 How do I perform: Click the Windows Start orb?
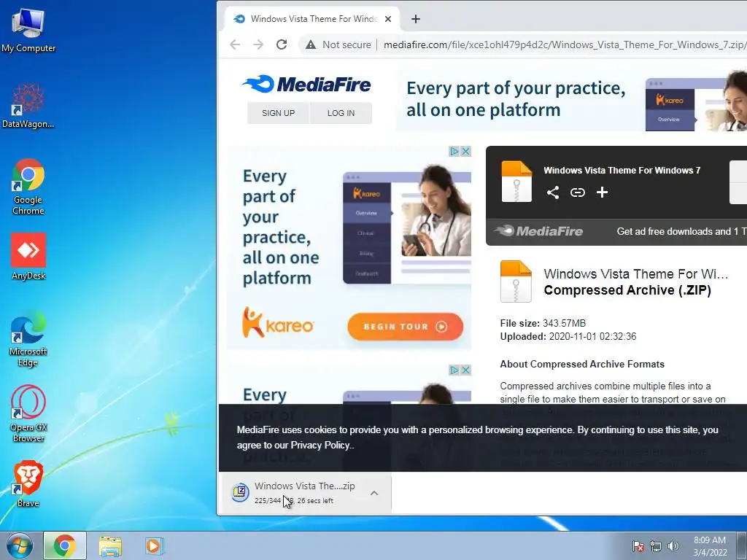coord(20,545)
